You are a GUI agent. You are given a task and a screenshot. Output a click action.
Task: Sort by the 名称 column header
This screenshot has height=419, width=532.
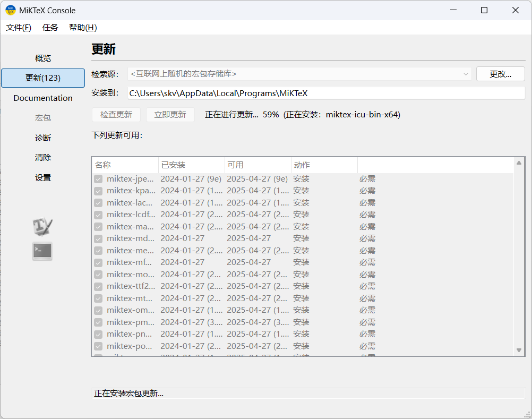pyautogui.click(x=125, y=165)
